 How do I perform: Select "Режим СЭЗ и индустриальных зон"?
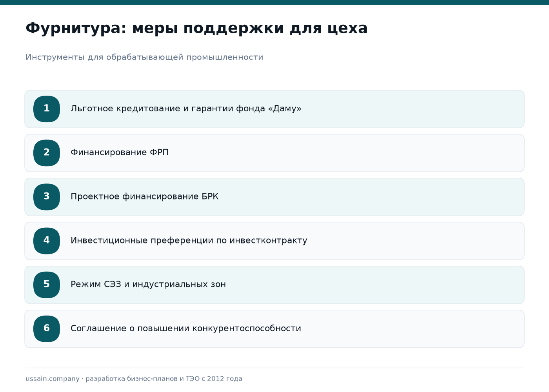tap(148, 284)
